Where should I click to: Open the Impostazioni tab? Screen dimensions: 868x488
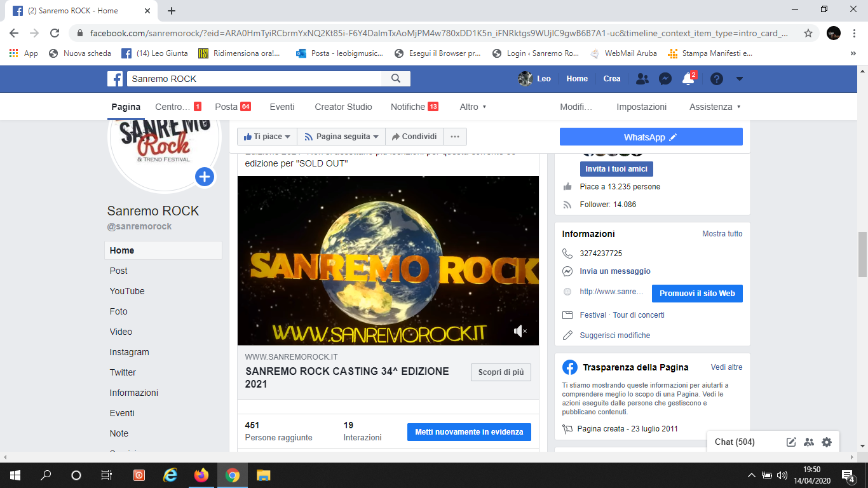pyautogui.click(x=642, y=107)
